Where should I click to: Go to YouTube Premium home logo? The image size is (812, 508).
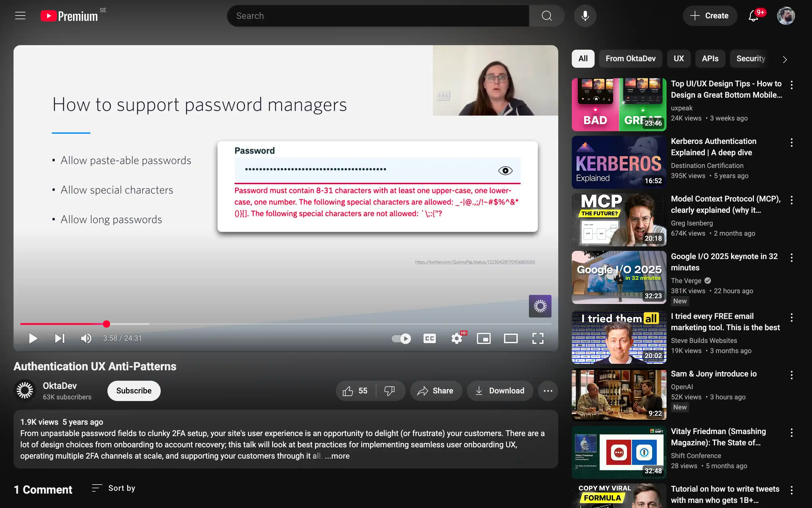pyautogui.click(x=69, y=16)
